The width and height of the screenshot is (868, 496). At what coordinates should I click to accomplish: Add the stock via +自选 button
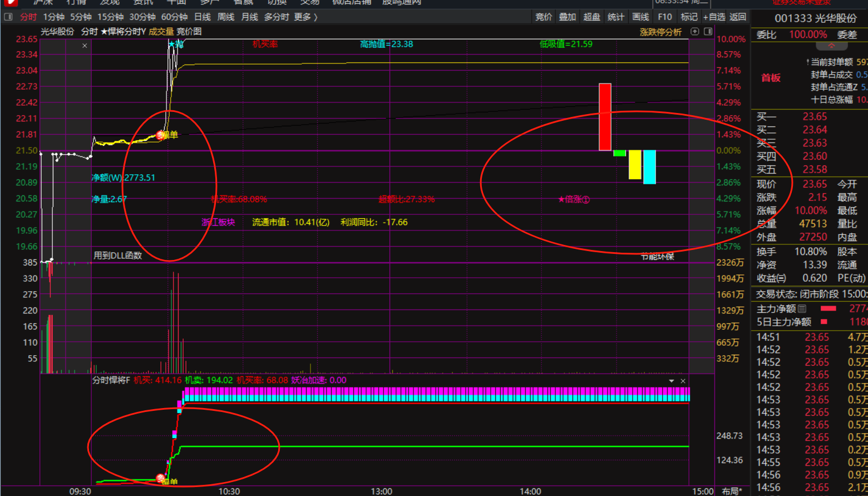coord(714,17)
